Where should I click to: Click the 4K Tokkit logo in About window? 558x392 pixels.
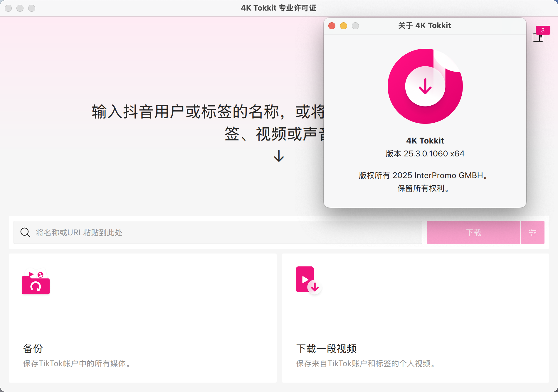coord(425,86)
